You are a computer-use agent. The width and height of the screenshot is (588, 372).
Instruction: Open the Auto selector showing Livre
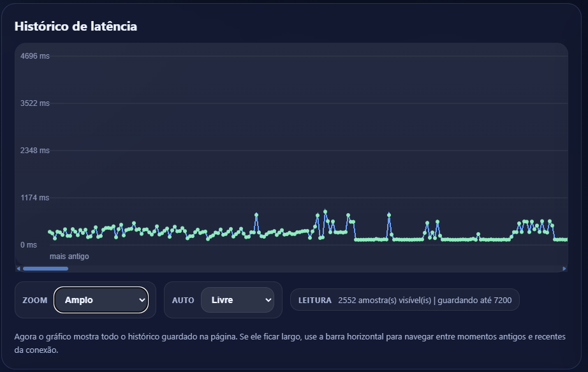pyautogui.click(x=237, y=300)
